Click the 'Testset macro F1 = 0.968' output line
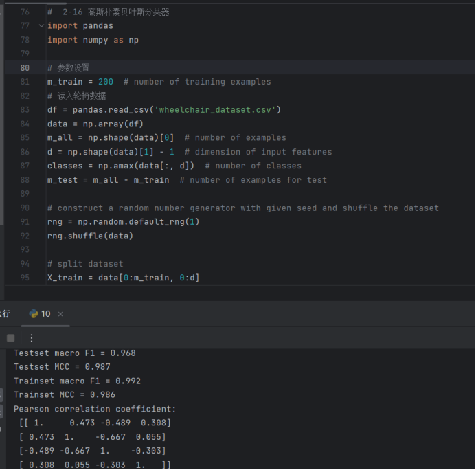This screenshot has width=476, height=470. (75, 353)
